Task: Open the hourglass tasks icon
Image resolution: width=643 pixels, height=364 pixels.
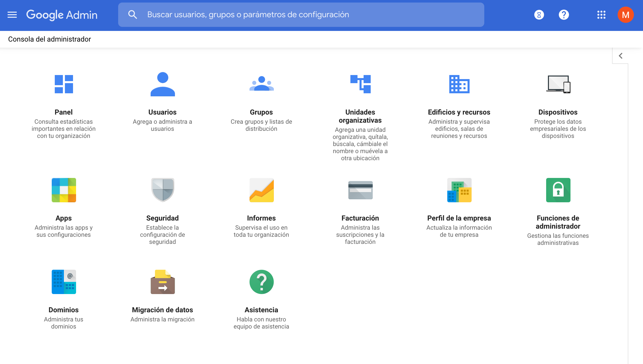Action: [x=539, y=15]
